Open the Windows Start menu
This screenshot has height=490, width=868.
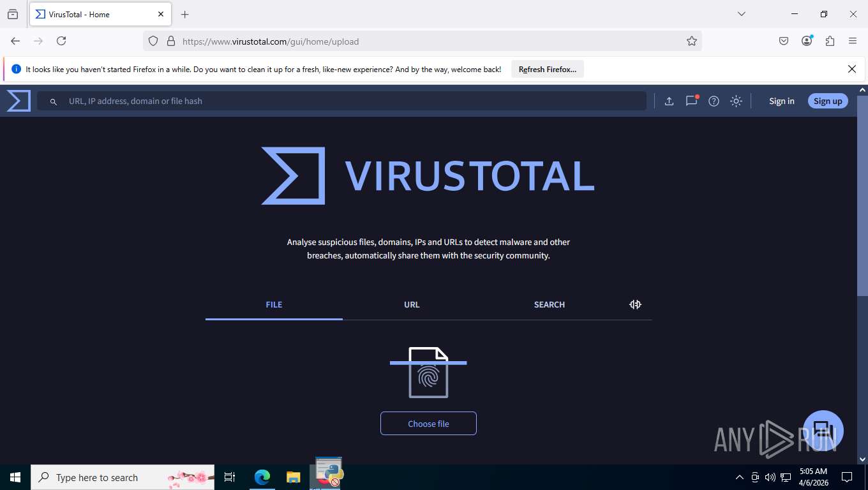tap(15, 477)
